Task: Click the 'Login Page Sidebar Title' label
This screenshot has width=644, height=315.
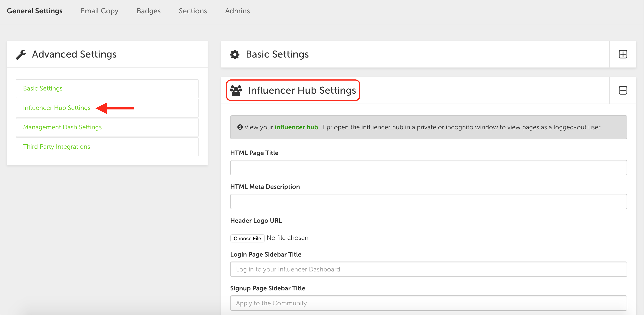Action: pos(266,255)
